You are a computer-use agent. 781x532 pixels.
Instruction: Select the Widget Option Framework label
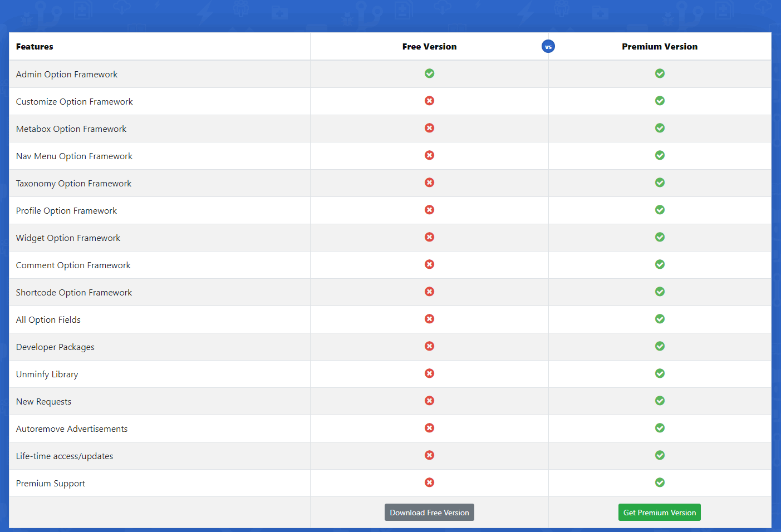[x=68, y=238]
